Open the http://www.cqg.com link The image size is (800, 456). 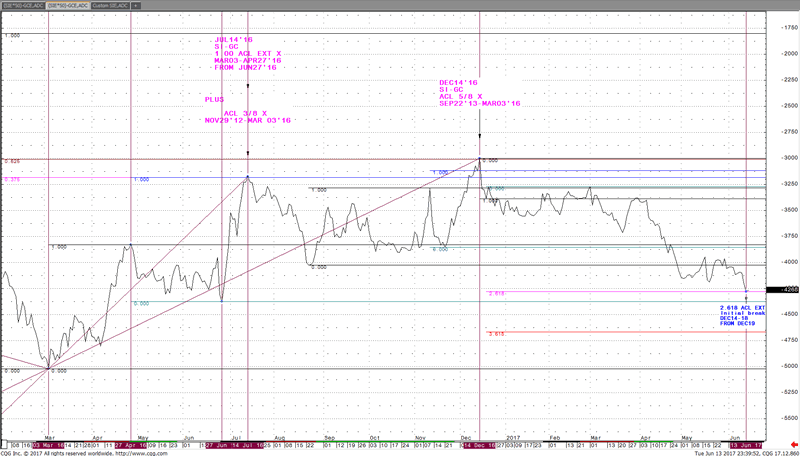141,452
